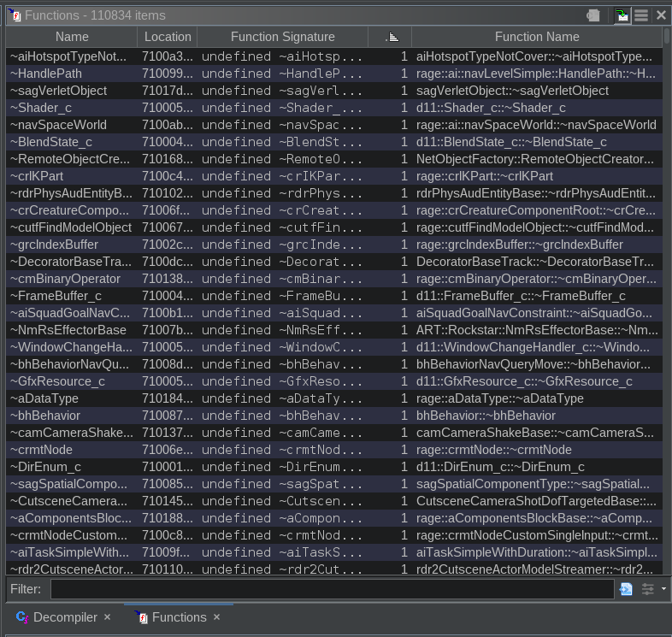The image size is (672, 637).
Task: Open the Functions panel hamburger menu
Action: click(x=641, y=15)
